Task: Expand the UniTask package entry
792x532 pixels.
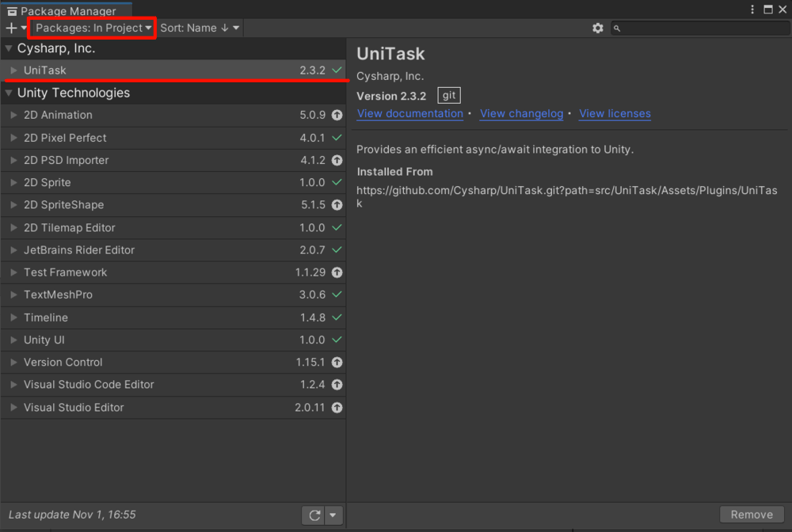Action: tap(13, 70)
